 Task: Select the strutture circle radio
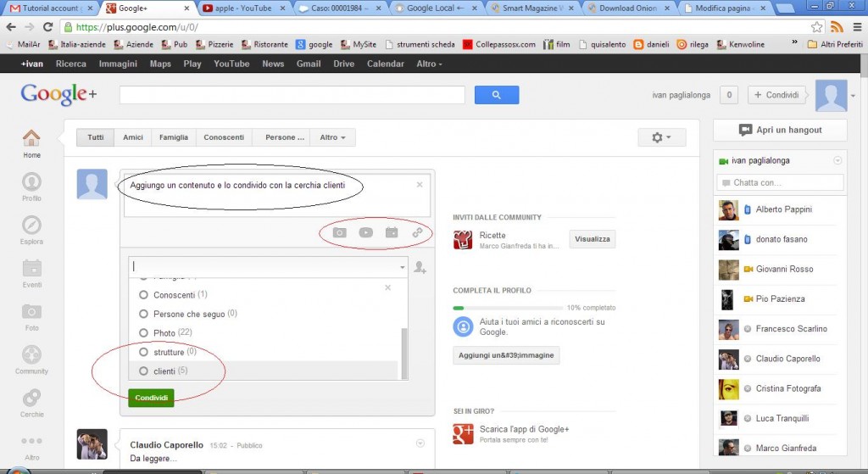[143, 352]
